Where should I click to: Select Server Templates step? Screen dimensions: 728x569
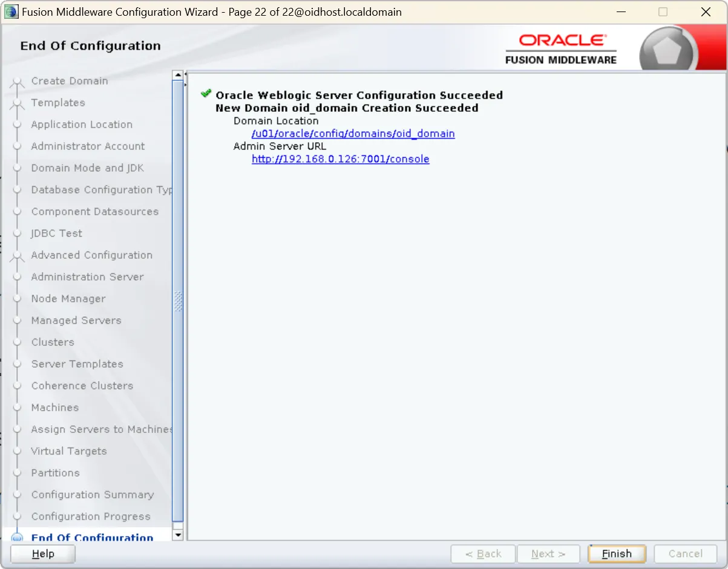pos(77,364)
